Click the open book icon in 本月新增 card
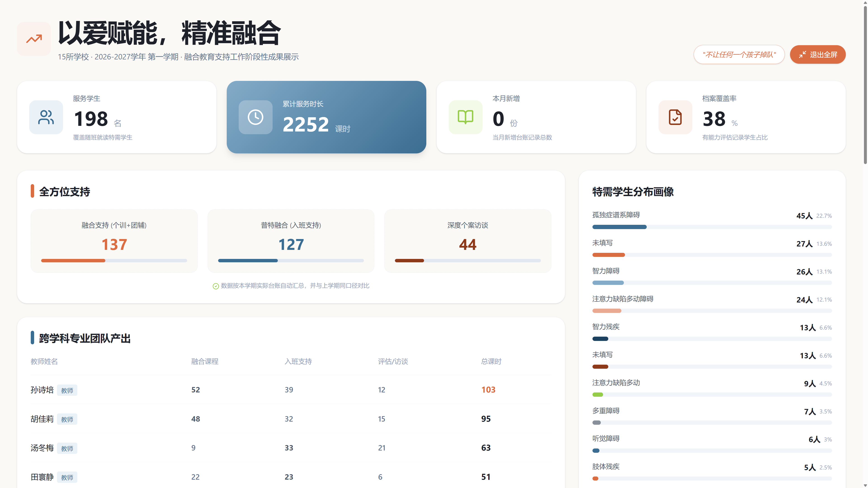 click(465, 117)
